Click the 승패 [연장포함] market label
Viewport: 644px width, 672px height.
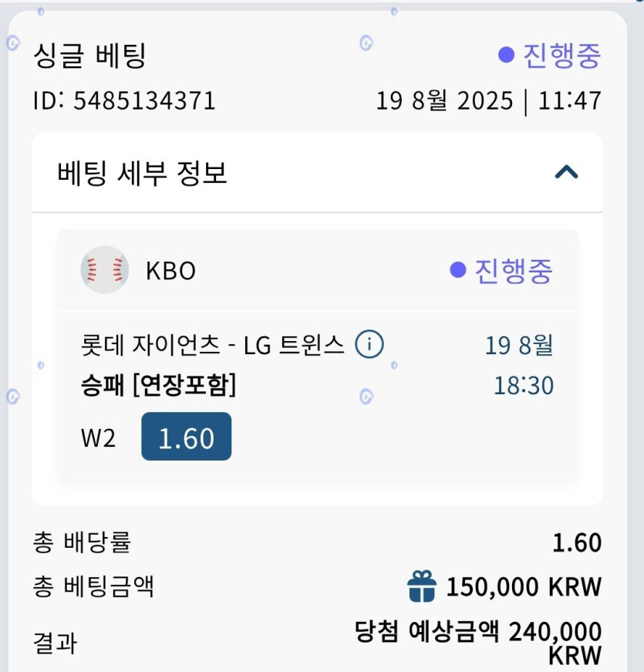(x=159, y=385)
